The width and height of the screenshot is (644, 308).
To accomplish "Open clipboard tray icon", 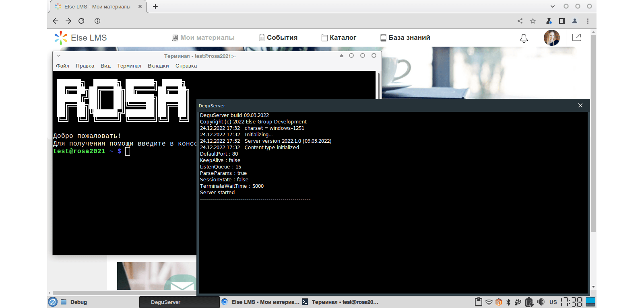I will tap(479, 302).
